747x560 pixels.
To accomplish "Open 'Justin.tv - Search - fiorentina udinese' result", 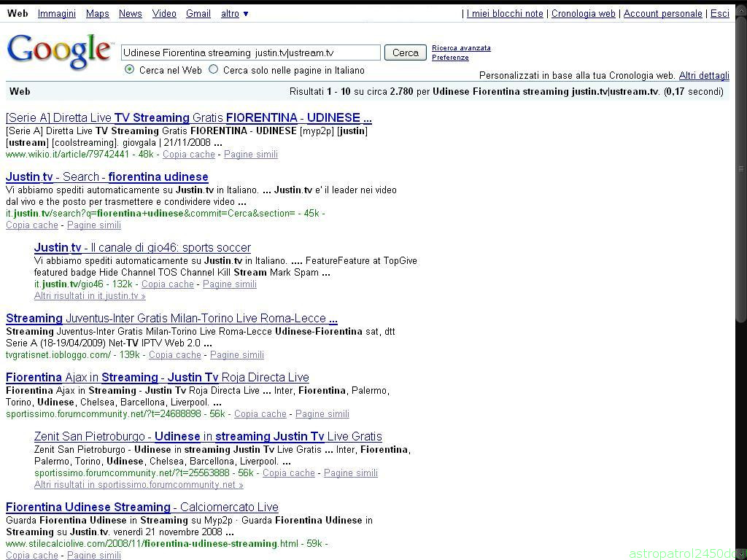I will point(107,176).
